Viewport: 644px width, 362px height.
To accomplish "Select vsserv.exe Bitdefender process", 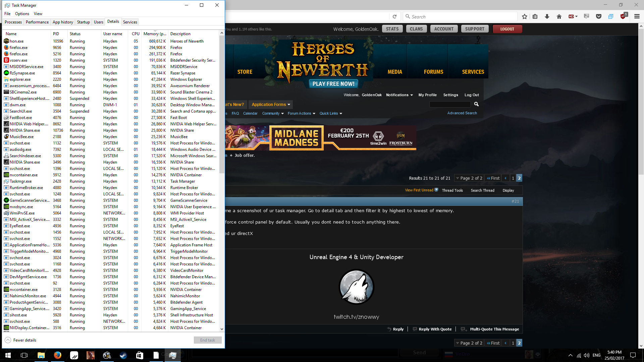I will (x=111, y=60).
